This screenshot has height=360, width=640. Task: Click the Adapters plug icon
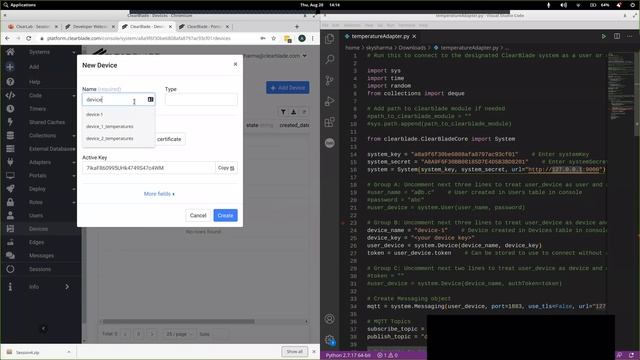pyautogui.click(x=10, y=162)
